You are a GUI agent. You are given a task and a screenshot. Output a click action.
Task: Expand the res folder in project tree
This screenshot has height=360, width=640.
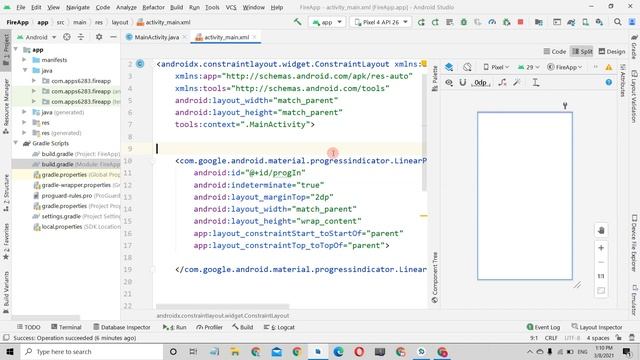24,122
